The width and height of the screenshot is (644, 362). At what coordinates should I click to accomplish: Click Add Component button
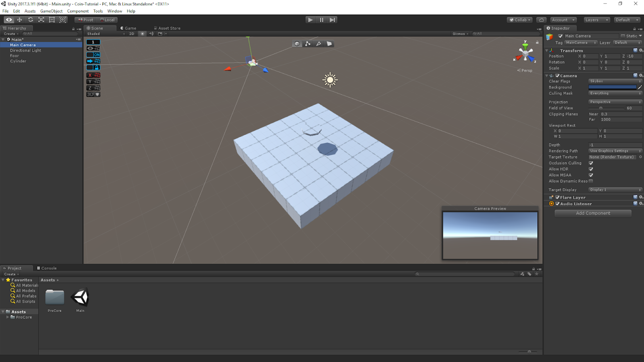(593, 213)
